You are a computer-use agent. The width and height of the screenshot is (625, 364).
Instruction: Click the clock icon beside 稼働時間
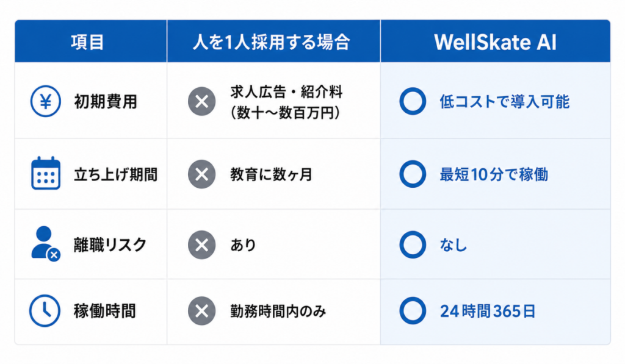coord(45,310)
